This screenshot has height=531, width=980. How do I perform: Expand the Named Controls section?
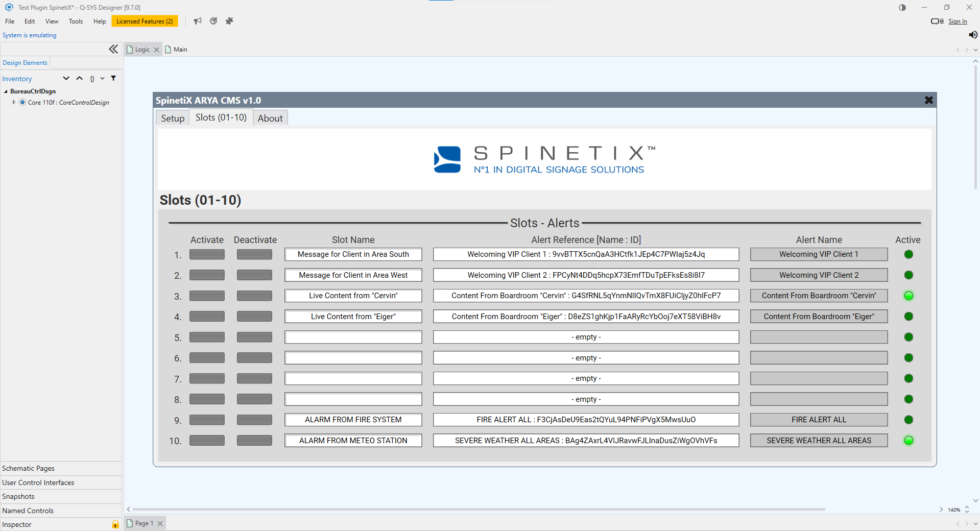(61, 511)
